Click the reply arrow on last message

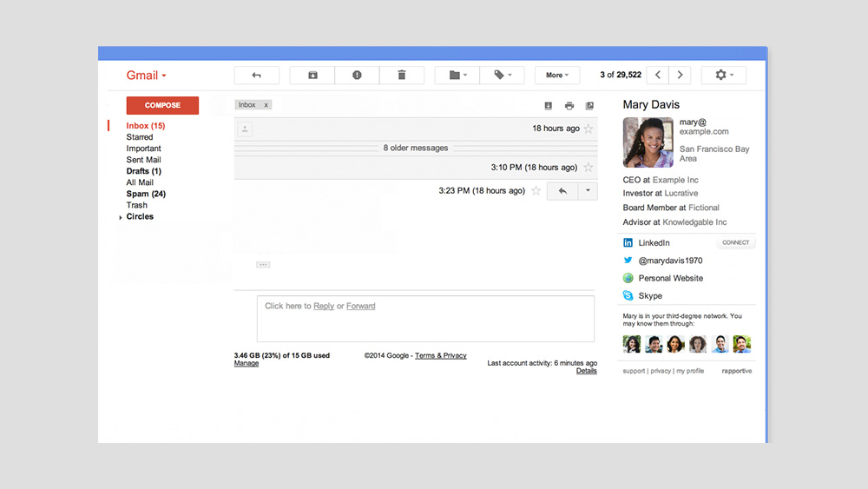[x=562, y=191]
